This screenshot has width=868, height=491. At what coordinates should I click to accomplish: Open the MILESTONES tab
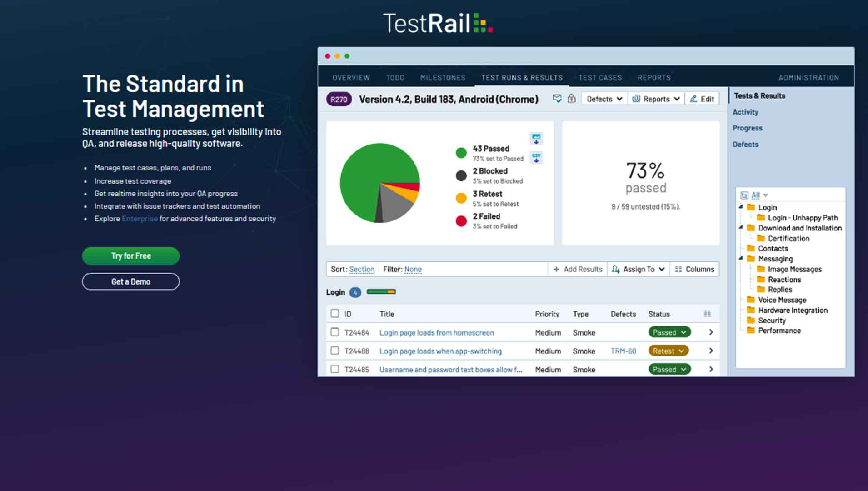click(442, 77)
